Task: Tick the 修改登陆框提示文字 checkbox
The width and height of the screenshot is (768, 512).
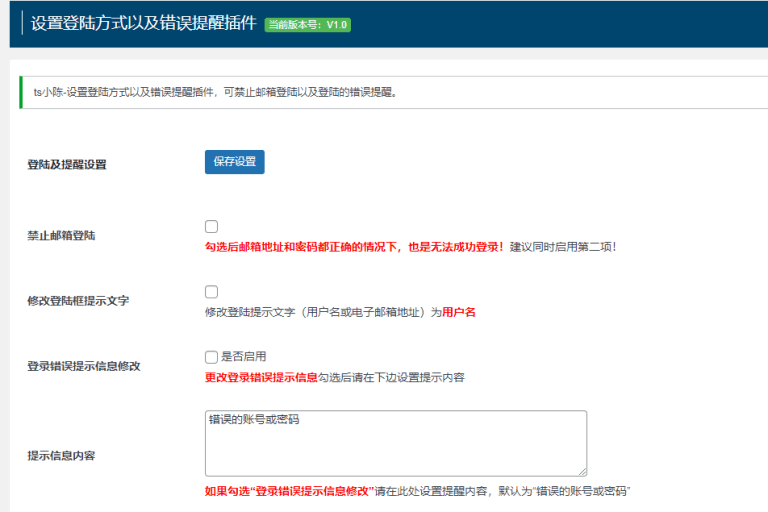Action: 212,292
